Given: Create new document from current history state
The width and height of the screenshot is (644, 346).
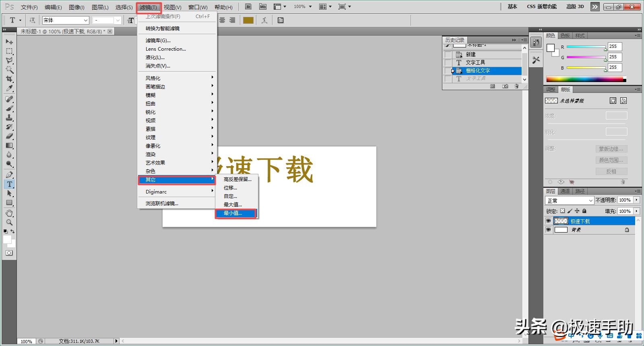Looking at the screenshot, I should click(x=492, y=86).
